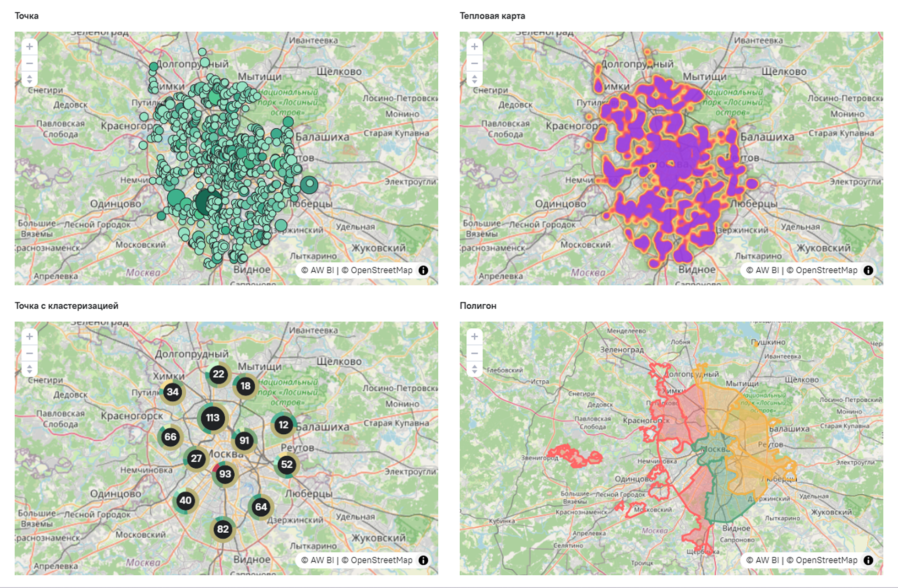Screen dimensions: 898x588
Task: Zoom in on the Точка map
Action: pyautogui.click(x=29, y=47)
